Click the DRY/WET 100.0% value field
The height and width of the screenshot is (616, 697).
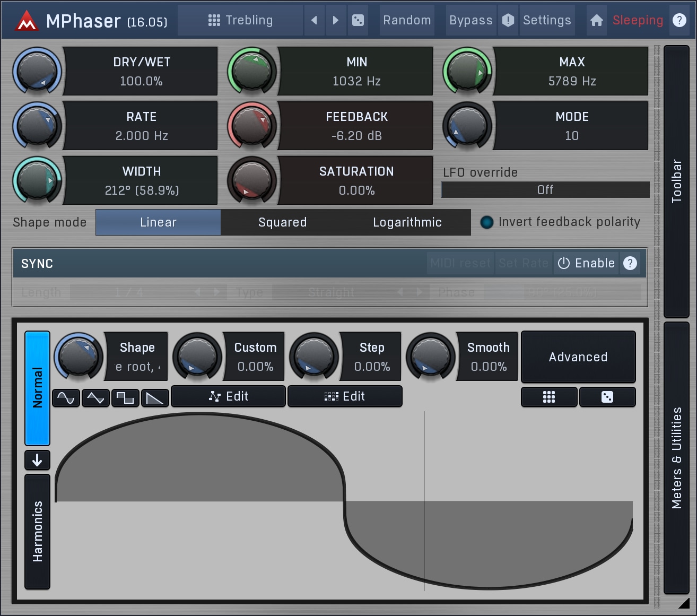pos(141,71)
